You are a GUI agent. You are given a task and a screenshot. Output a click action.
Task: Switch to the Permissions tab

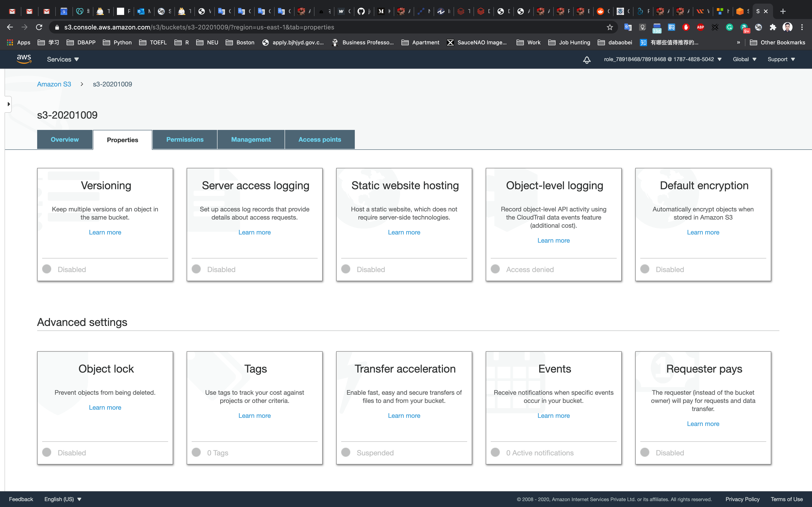(x=185, y=139)
